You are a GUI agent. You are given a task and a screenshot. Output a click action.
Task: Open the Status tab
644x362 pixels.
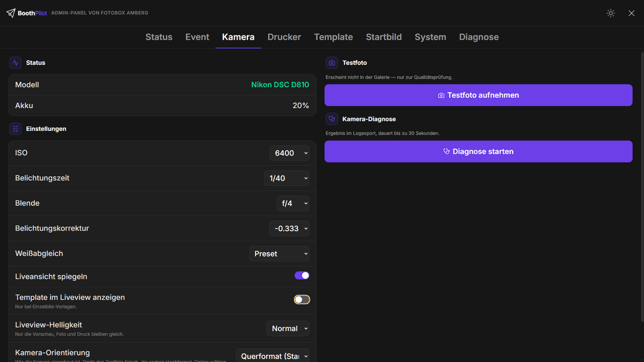(x=159, y=37)
